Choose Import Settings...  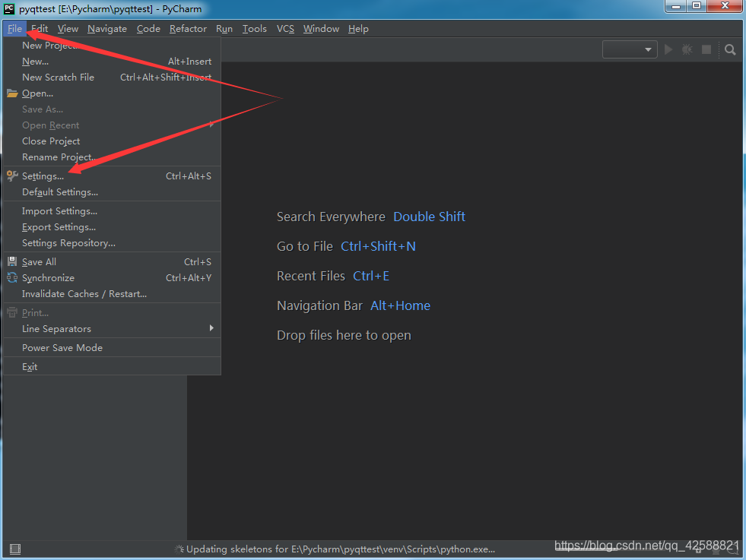pos(113,211)
